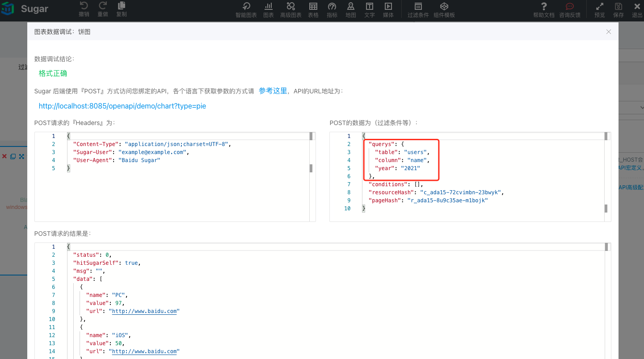This screenshot has width=644, height=359.
Task: Click the 数据调试结论 label
Action: 55,59
